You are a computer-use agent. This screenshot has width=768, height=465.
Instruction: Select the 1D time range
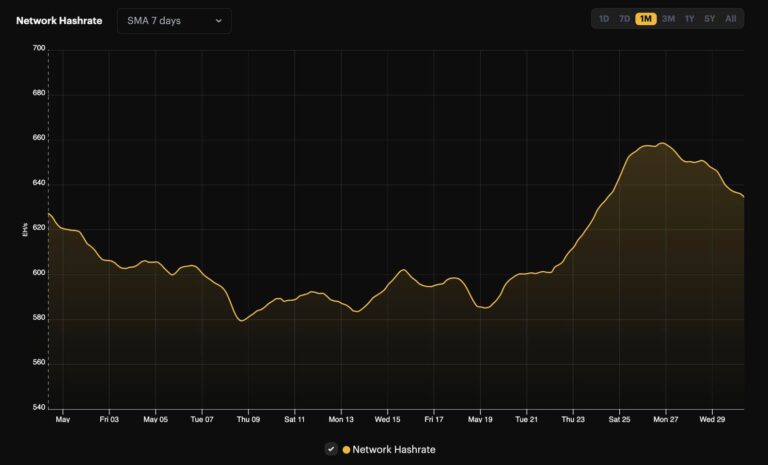[x=603, y=19]
